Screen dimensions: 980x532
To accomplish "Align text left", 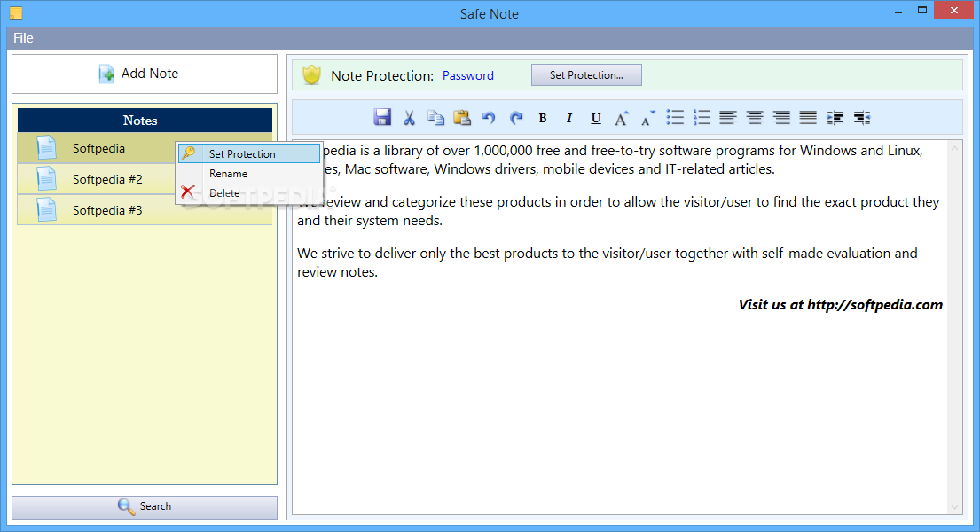I will [x=728, y=118].
